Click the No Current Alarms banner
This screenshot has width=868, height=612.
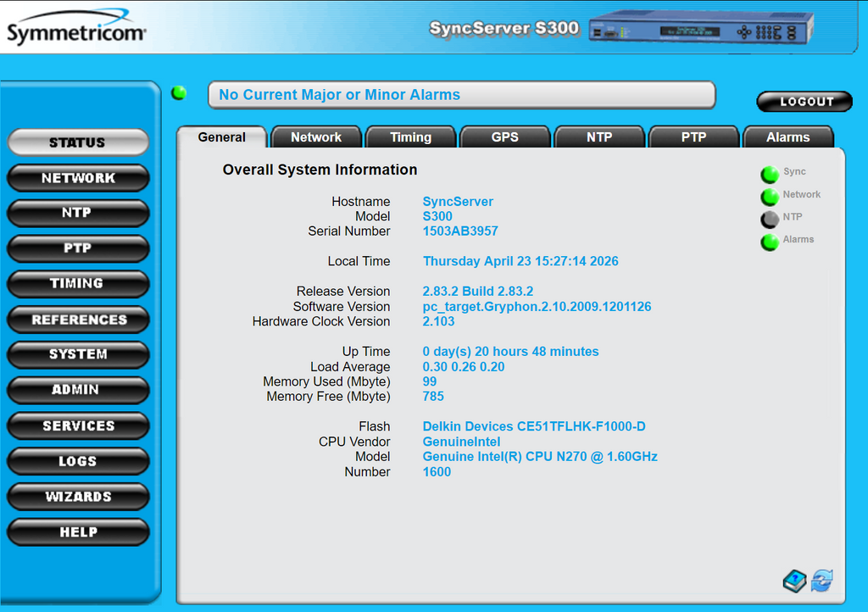(x=461, y=95)
